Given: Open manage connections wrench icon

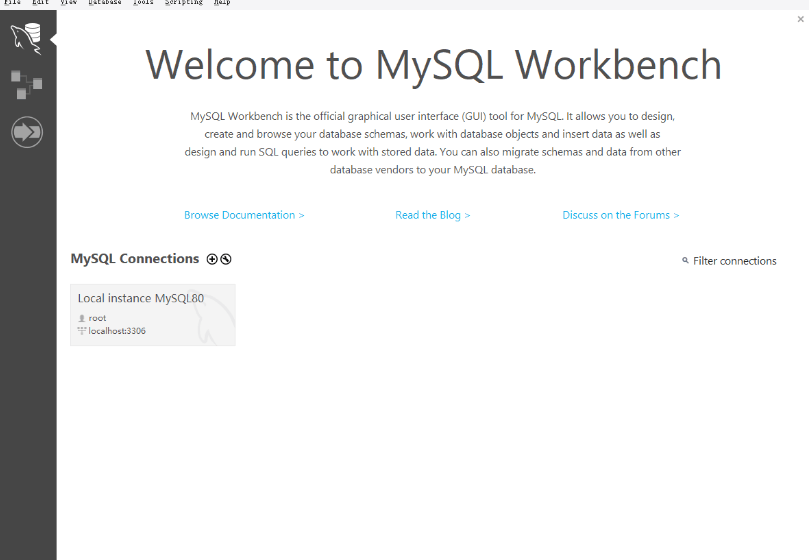Looking at the screenshot, I should pos(226,259).
